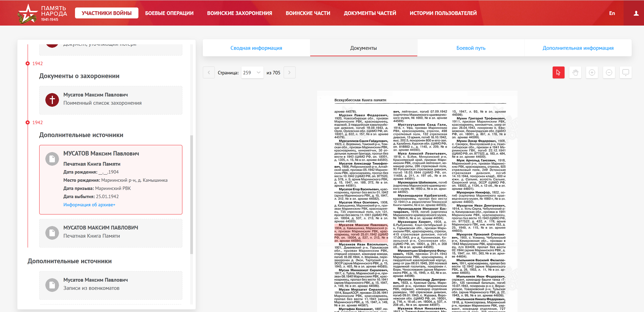This screenshot has width=644, height=312.
Task: Click the burial cross icon
Action: 52,100
